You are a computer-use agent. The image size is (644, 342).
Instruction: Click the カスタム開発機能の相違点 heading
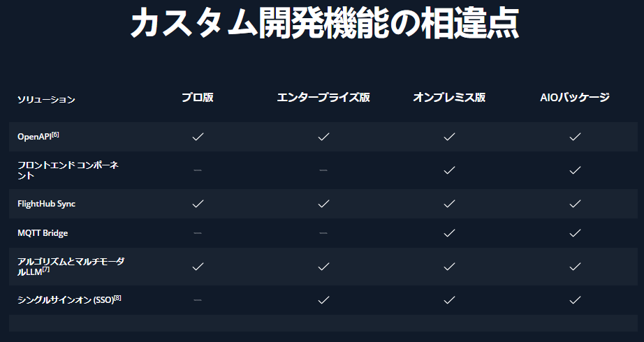click(x=324, y=24)
